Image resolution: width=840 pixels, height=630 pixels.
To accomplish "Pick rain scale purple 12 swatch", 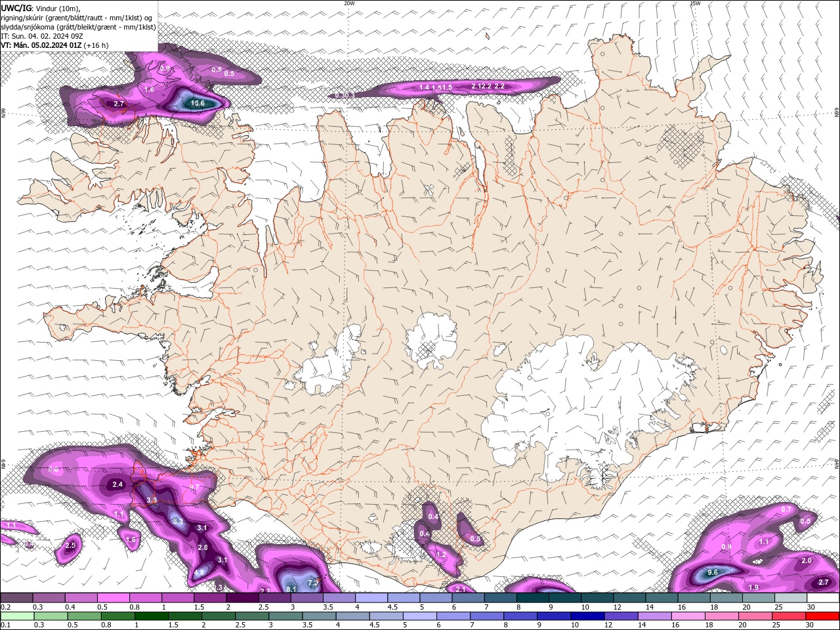I will point(622,616).
